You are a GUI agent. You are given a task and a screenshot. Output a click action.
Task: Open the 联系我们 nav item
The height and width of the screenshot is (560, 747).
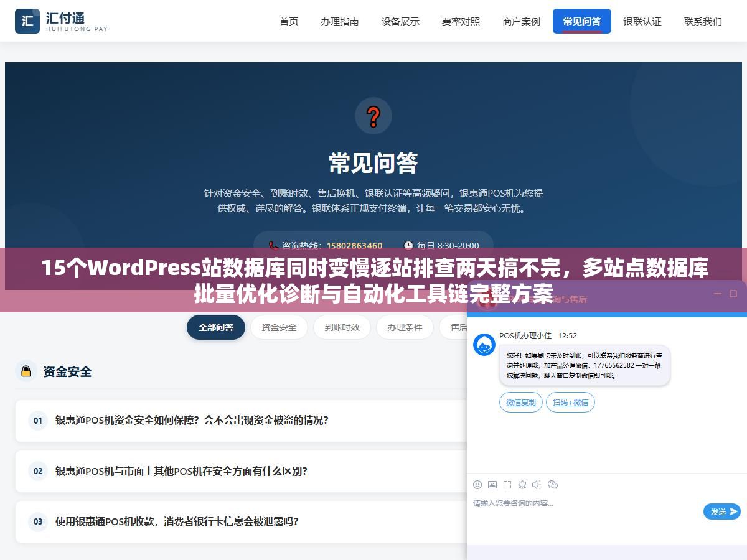click(x=703, y=21)
